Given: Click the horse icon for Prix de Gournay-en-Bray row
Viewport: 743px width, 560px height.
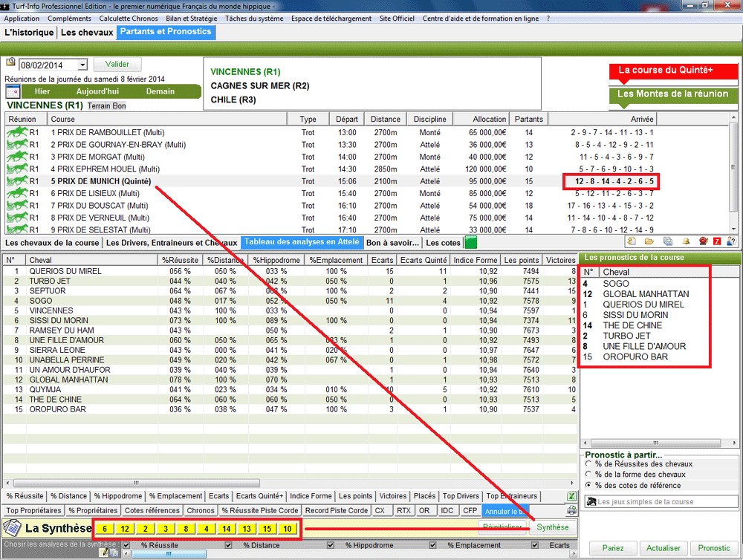Looking at the screenshot, I should [17, 145].
